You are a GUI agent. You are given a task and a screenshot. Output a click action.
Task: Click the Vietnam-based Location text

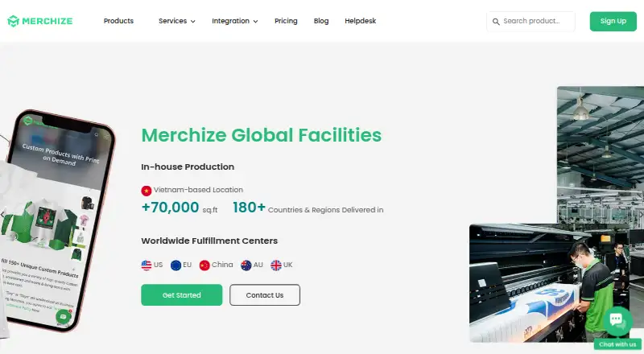click(198, 190)
